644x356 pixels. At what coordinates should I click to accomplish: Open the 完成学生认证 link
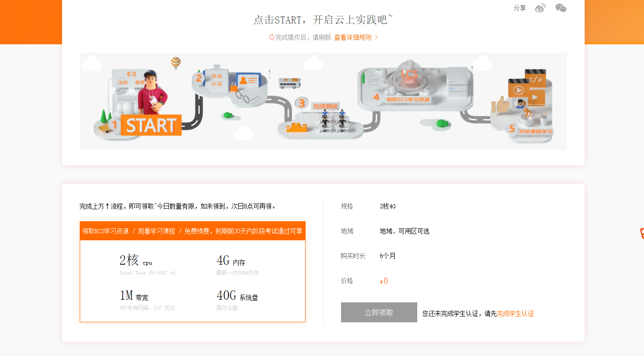516,313
